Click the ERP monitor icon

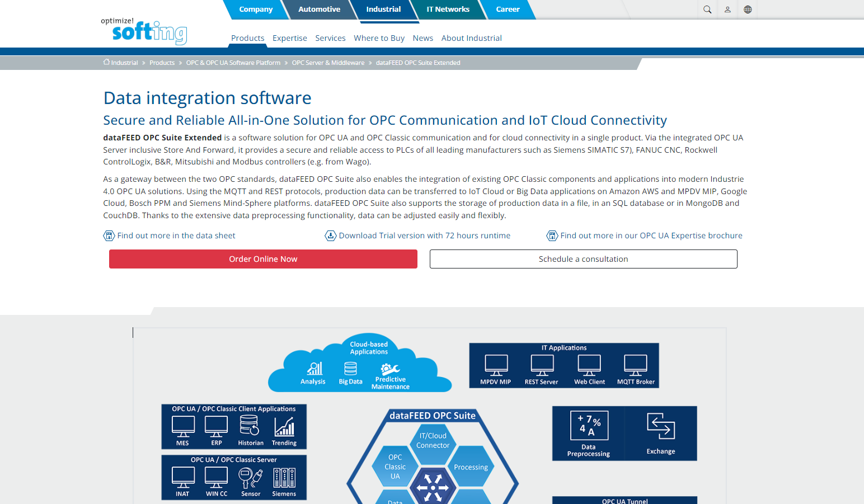point(217,427)
